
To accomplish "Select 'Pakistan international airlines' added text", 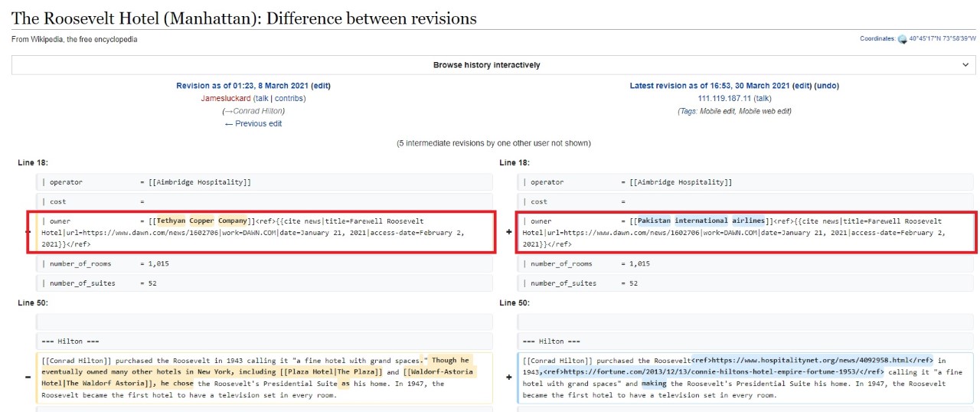I will [x=701, y=221].
